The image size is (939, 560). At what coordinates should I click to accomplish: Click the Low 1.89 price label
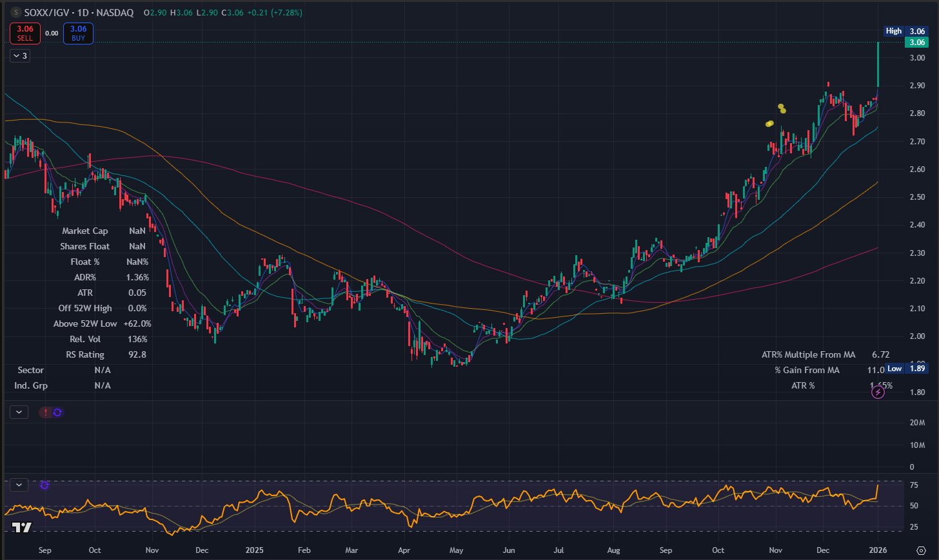pyautogui.click(x=906, y=369)
